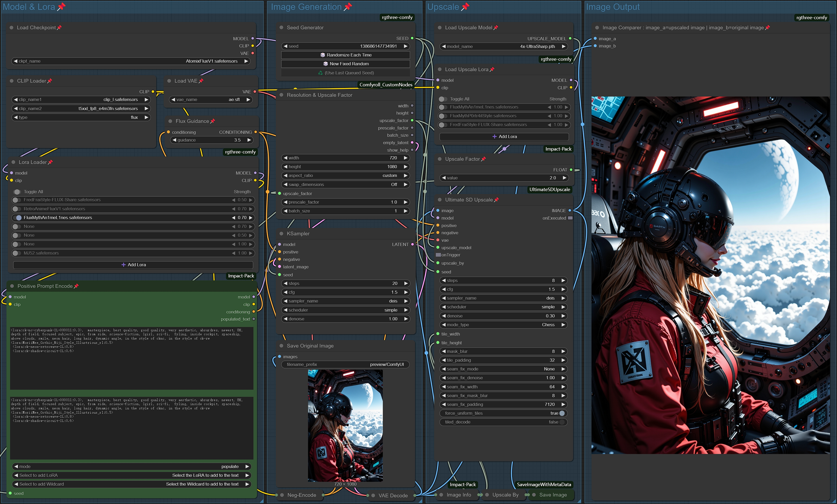This screenshot has width=837, height=504.
Task: Click the collapse dot on Seed Generator node
Action: coord(281,27)
